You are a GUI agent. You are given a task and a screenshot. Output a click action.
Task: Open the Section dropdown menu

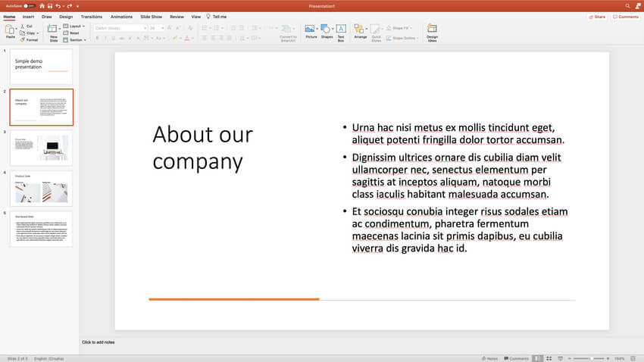(x=75, y=39)
